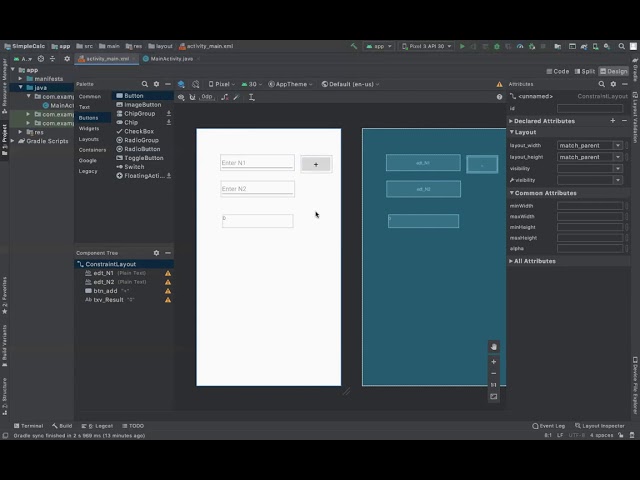Open Attributes panel settings gear
Viewport: 640px width, 480px height.
point(613,84)
